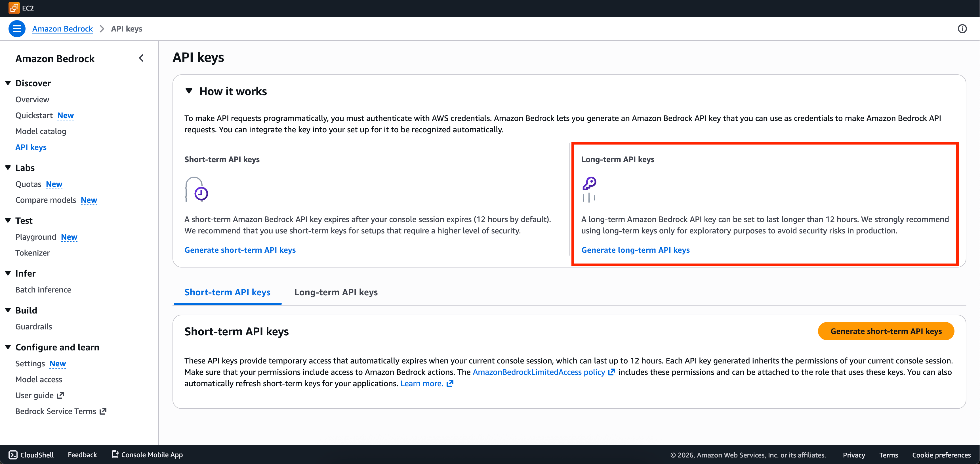Open Quotas in sidebar
The width and height of the screenshot is (980, 464).
pos(28,184)
